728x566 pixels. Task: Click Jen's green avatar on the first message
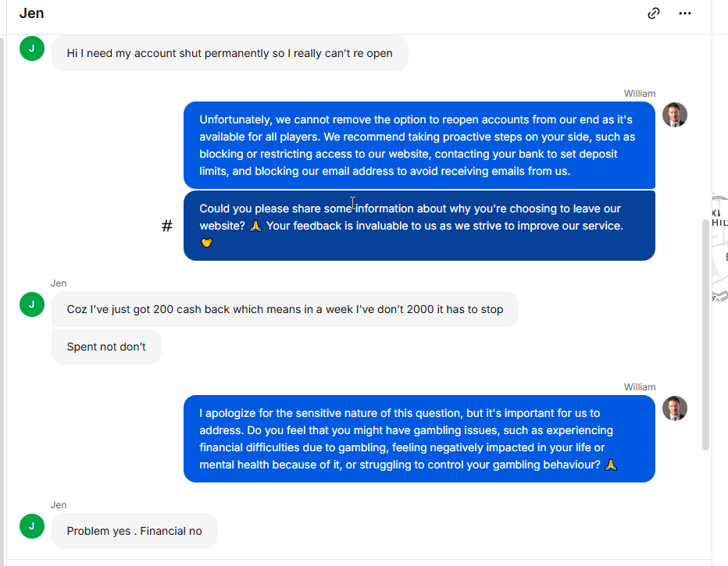32,48
